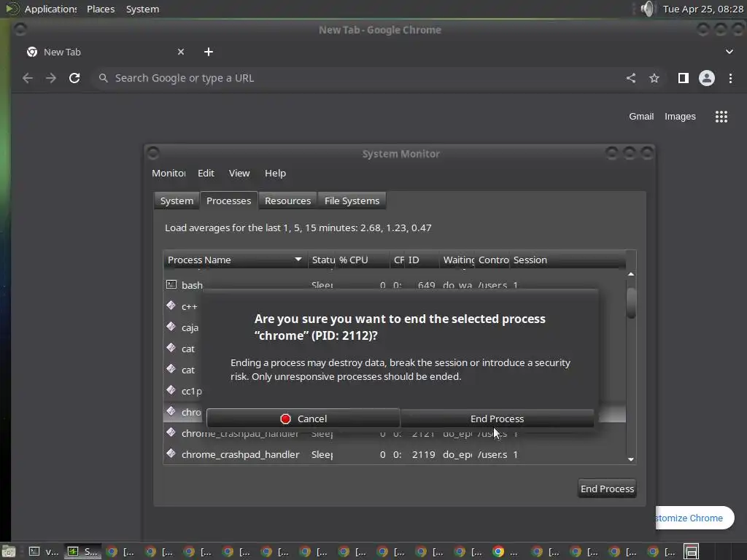
Task: Select the caja process row
Action: point(182,327)
